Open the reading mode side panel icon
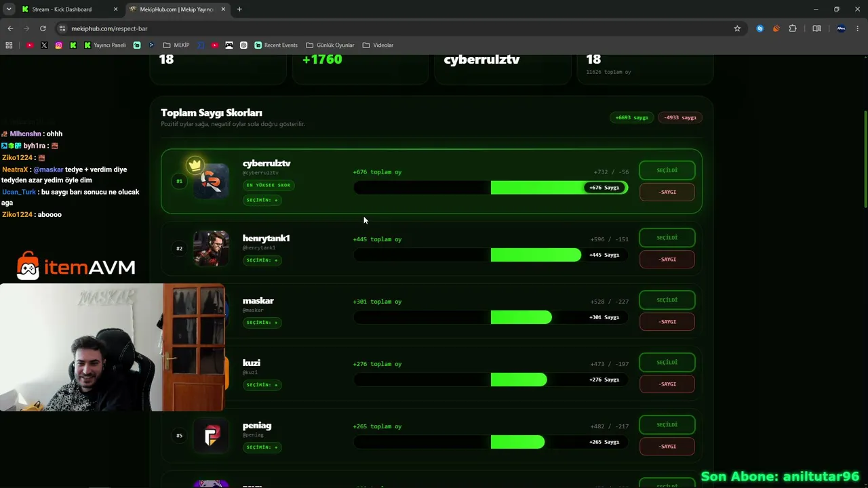Viewport: 868px width, 488px height. 816,28
